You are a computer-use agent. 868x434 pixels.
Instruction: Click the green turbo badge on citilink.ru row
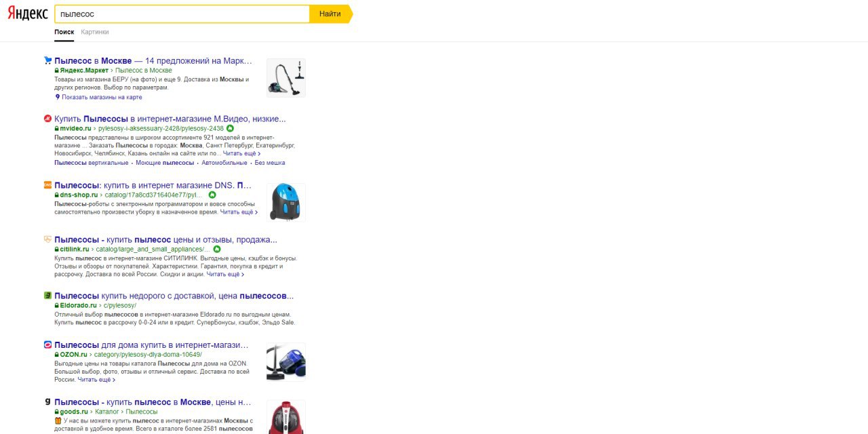pos(217,249)
